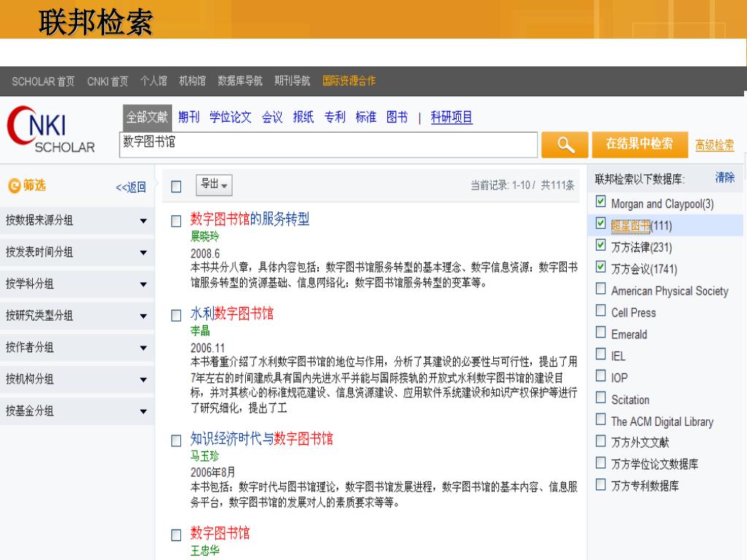Open the 导出 export dropdown
Image resolution: width=747 pixels, height=560 pixels.
point(214,184)
